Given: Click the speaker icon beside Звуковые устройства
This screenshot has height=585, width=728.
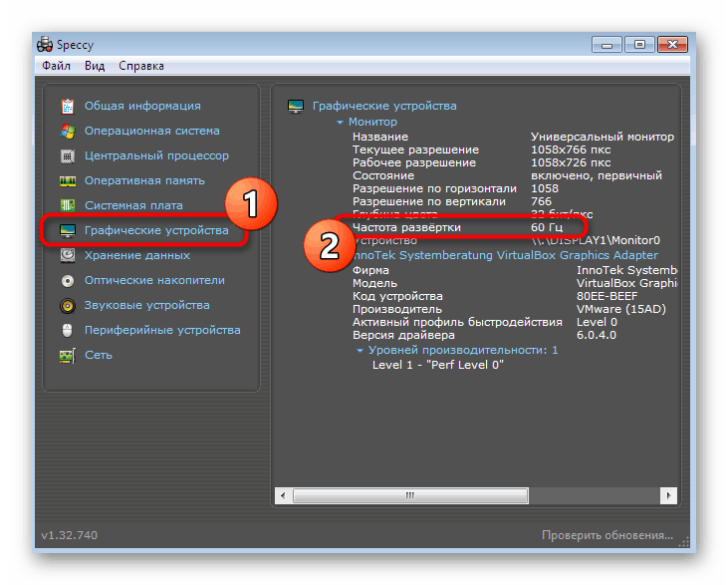Looking at the screenshot, I should pyautogui.click(x=68, y=305).
